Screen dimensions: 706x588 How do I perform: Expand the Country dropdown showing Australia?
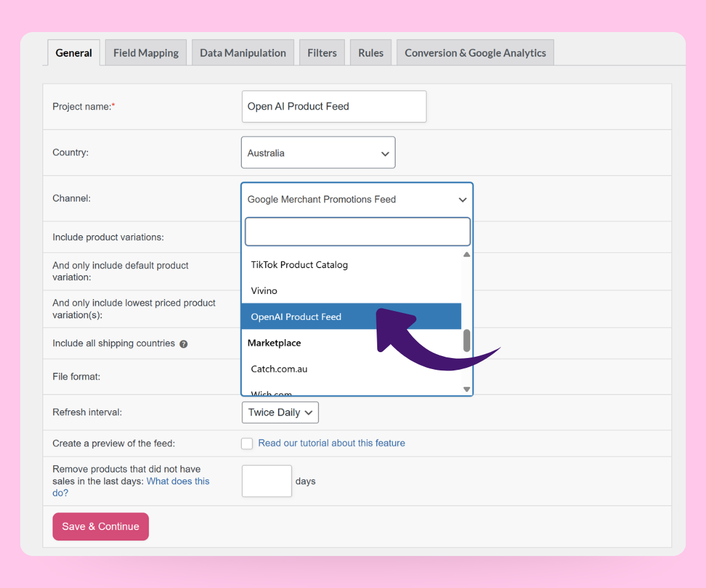(x=318, y=153)
